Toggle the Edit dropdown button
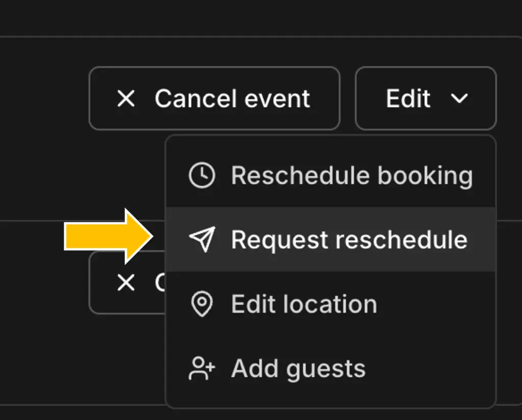 426,98
